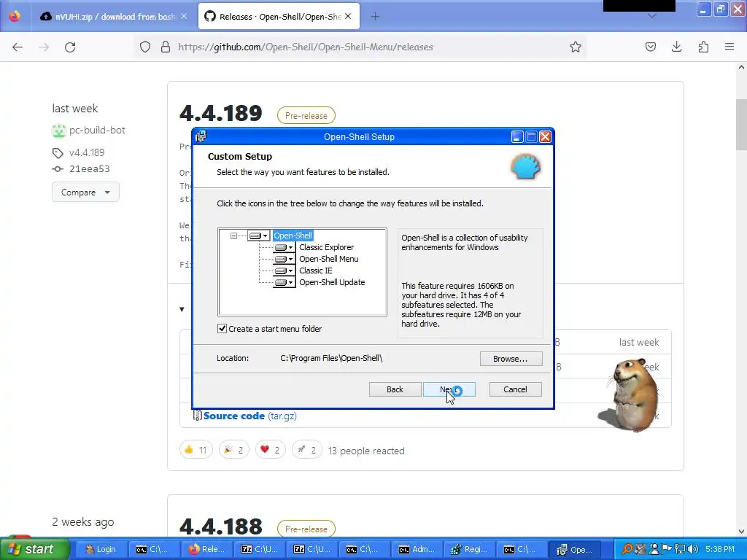Open Classic IE feature dropdown icon
Image resolution: width=747 pixels, height=560 pixels.
[x=285, y=271]
